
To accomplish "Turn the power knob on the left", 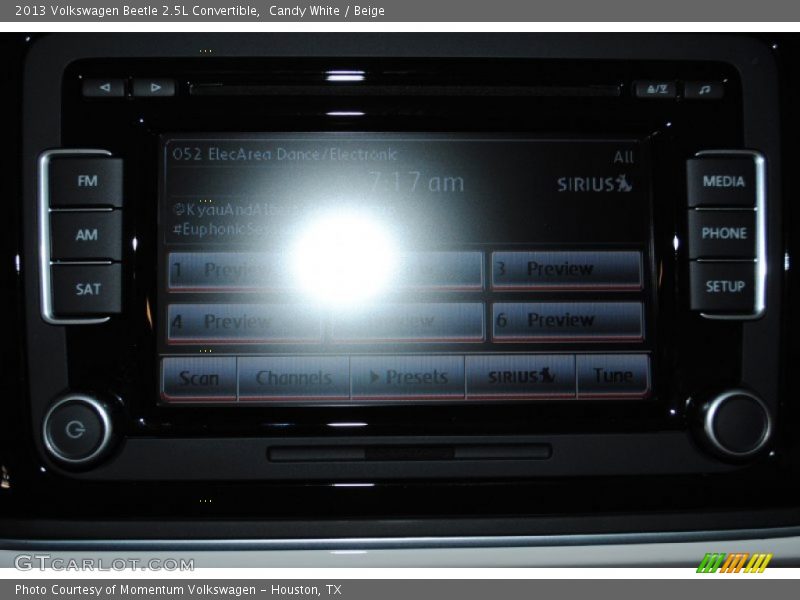I will [77, 430].
